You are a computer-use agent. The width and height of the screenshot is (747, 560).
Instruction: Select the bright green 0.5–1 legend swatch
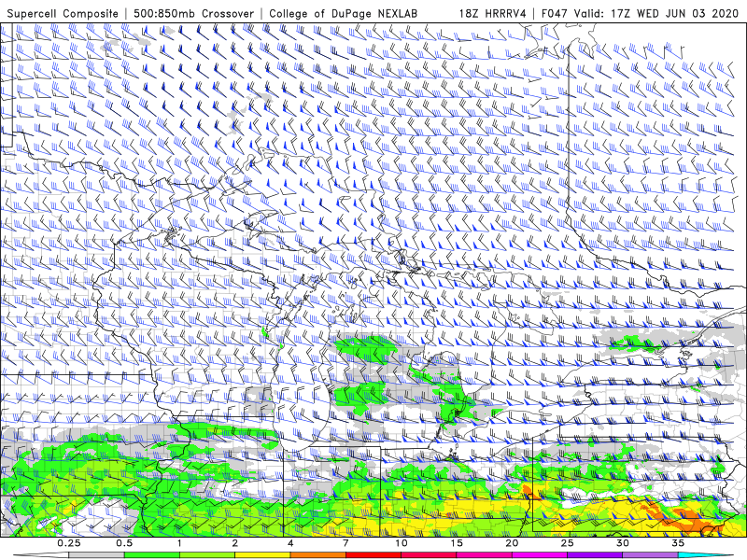point(152,555)
